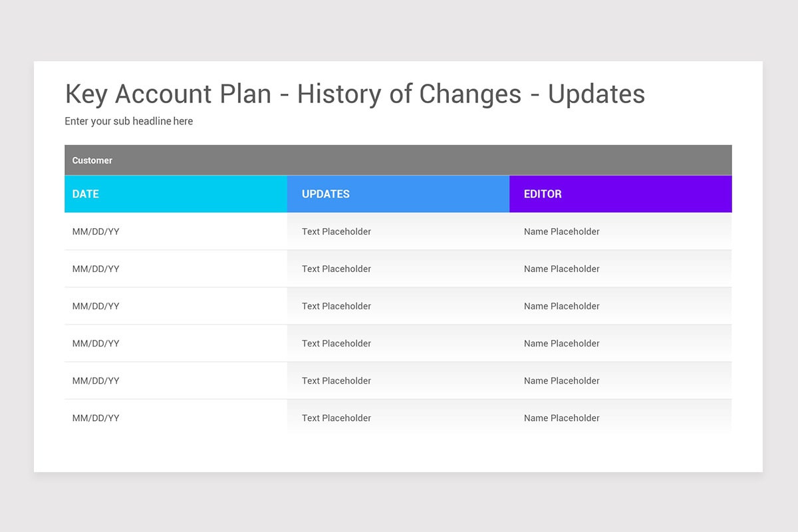Select the second row MM/DD/YY date cell
The width and height of the screenshot is (798, 532).
(96, 269)
